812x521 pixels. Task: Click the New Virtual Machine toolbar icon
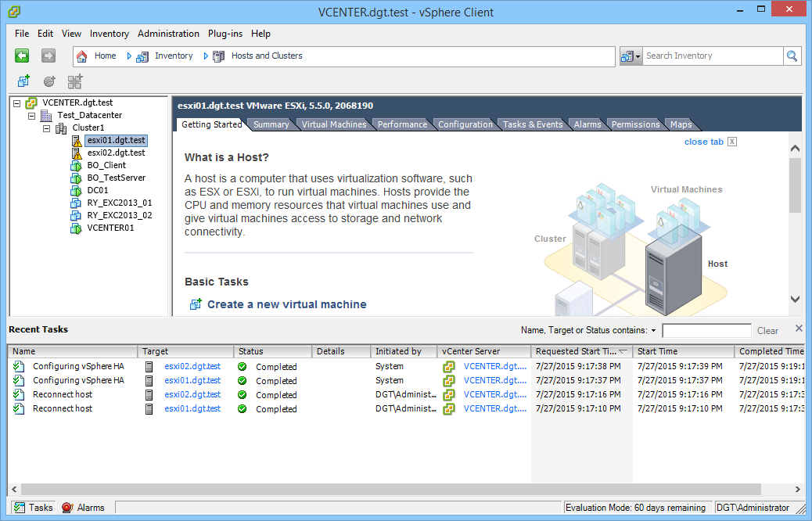coord(23,81)
